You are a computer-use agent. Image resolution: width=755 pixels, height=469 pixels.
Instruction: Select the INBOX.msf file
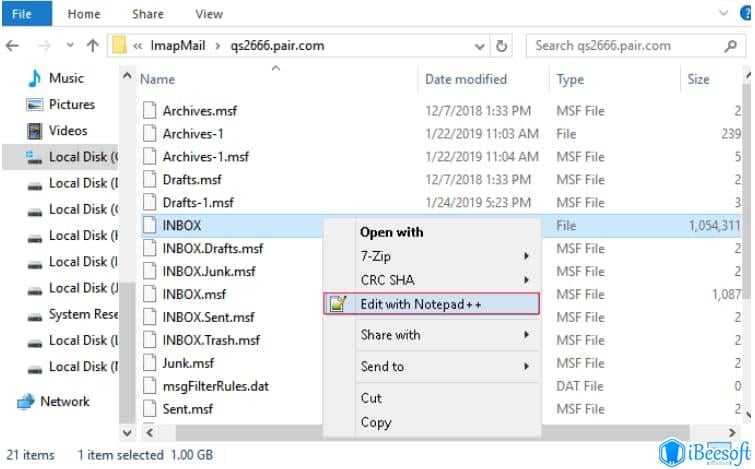(x=194, y=294)
